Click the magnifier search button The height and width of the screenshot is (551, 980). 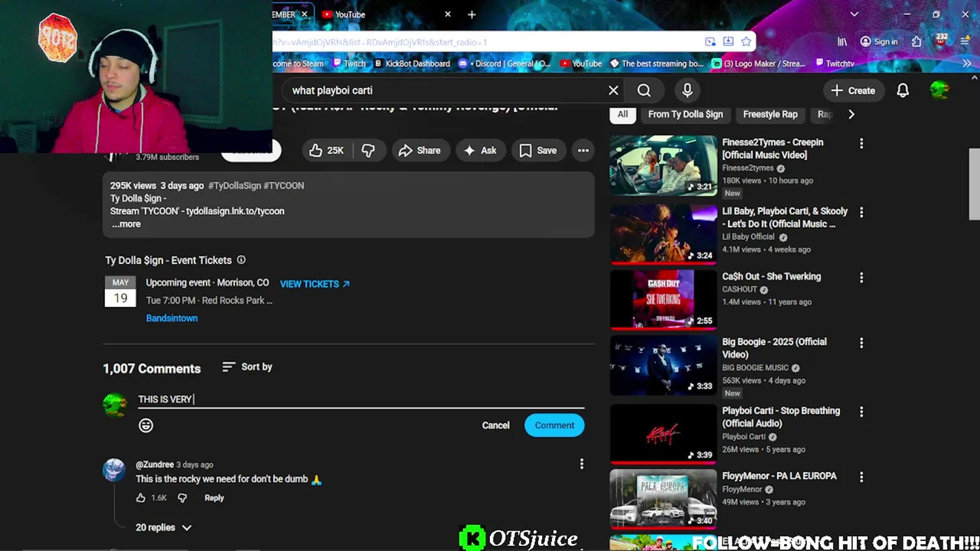644,90
